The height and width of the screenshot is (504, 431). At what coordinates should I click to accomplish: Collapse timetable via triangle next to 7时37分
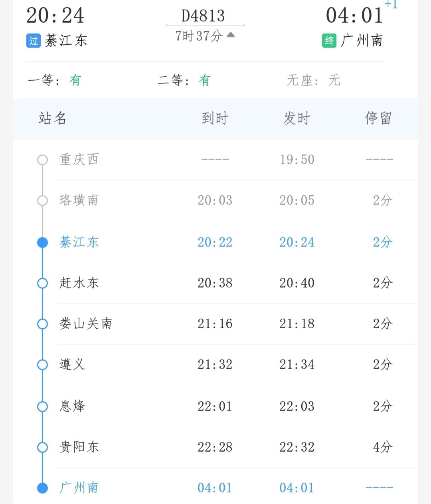(x=231, y=35)
